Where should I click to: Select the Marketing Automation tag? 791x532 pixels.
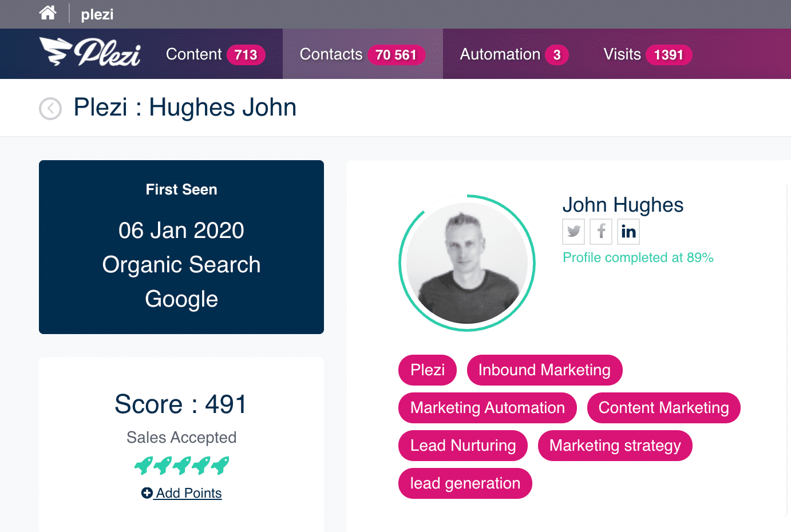pos(488,408)
